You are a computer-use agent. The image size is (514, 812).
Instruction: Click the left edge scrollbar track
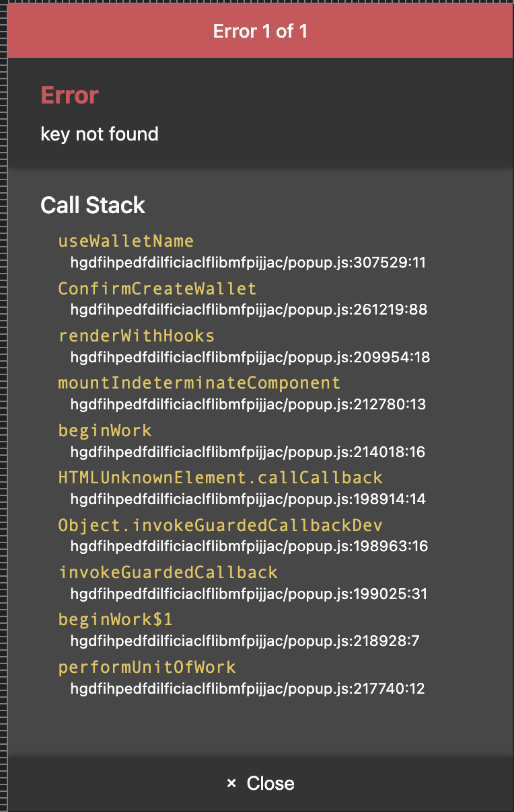3,403
